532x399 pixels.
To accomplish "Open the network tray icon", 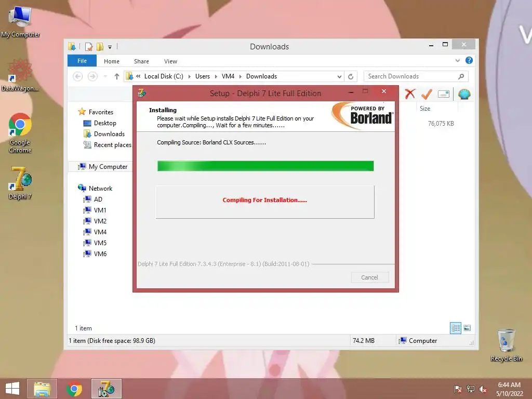I will (x=471, y=389).
